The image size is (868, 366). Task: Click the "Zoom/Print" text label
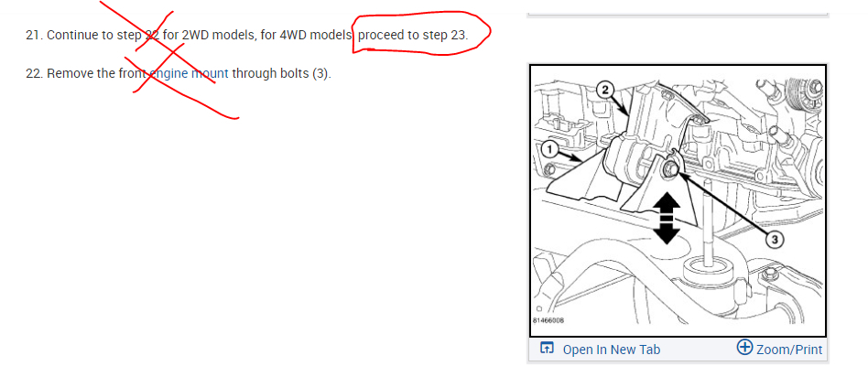[789, 350]
